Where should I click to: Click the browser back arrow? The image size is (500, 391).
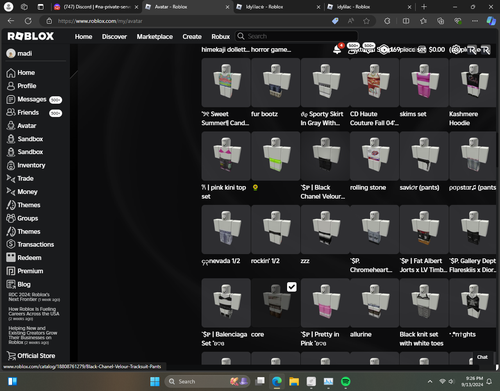pos(11,21)
